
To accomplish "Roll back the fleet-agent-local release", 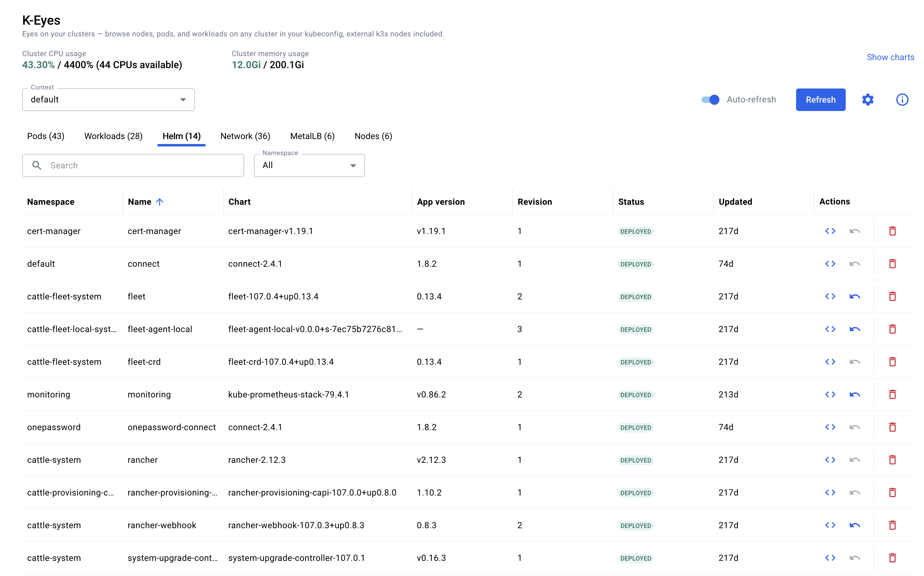I will click(x=854, y=329).
